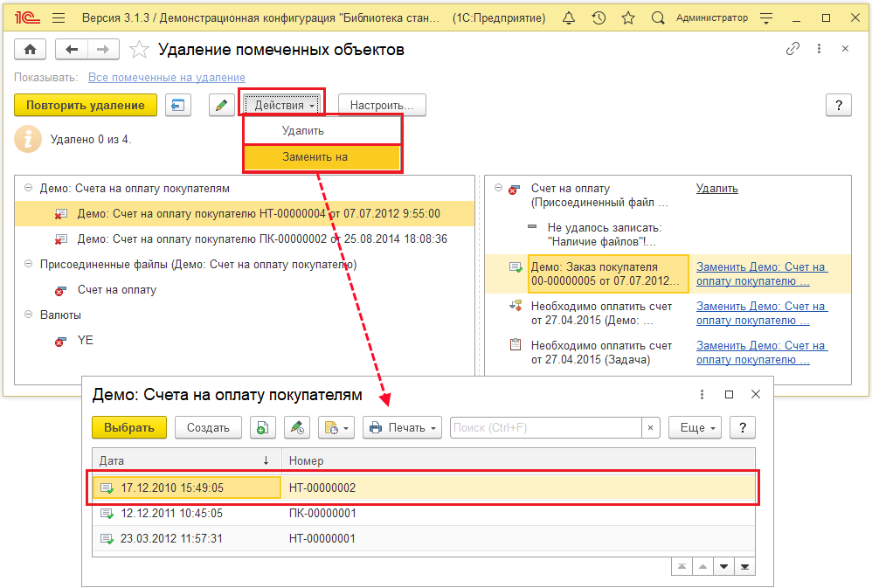Click the edit mark pencil icon in selection window
The image size is (872, 588).
[297, 428]
